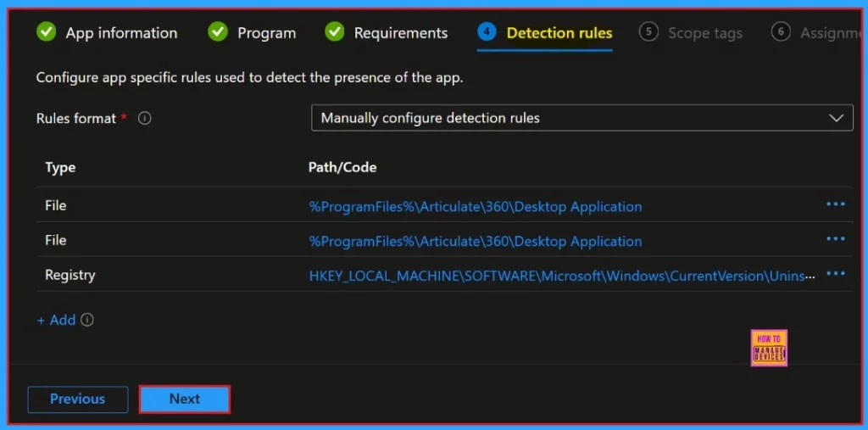This screenshot has width=868, height=430.
Task: Click the Rules format label
Action: tap(76, 119)
